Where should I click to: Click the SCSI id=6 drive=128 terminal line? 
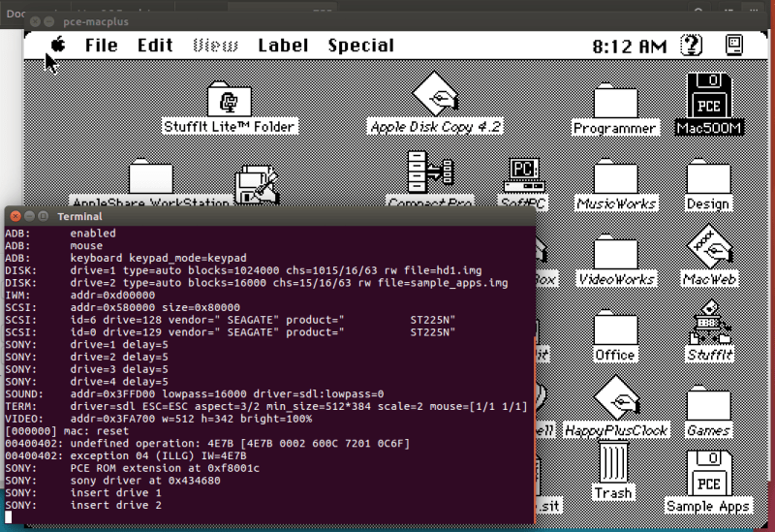[x=231, y=320]
